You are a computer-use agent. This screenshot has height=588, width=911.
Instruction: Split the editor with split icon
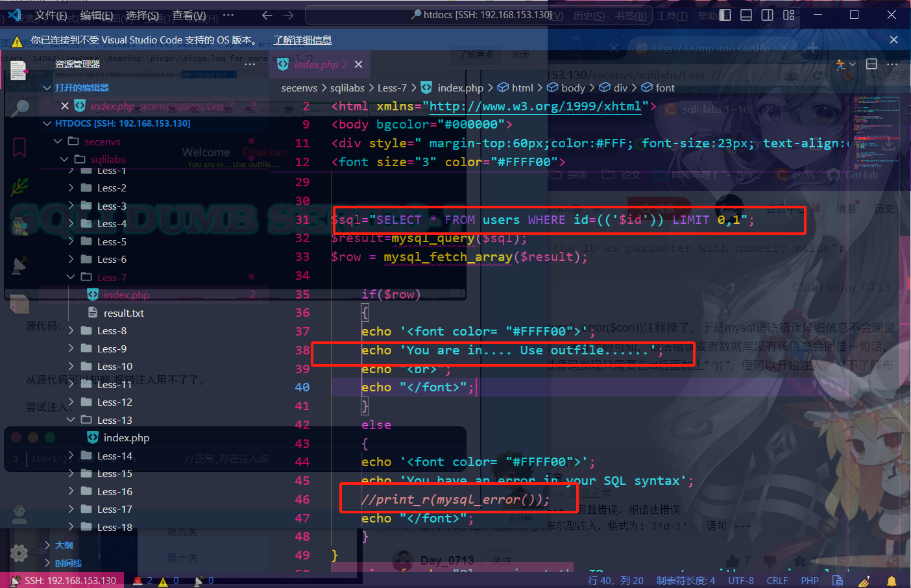871,64
